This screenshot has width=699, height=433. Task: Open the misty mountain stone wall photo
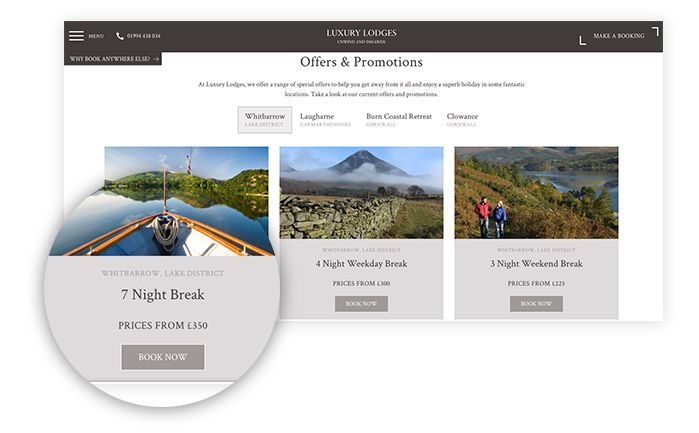click(362, 193)
